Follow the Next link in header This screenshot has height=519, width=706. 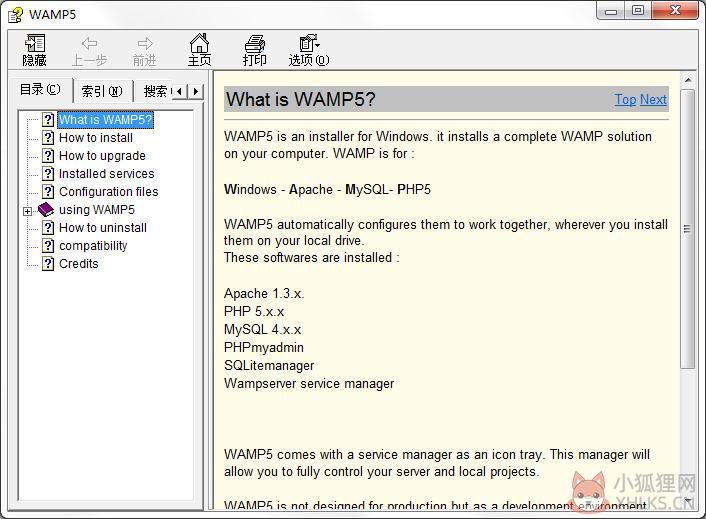click(653, 99)
